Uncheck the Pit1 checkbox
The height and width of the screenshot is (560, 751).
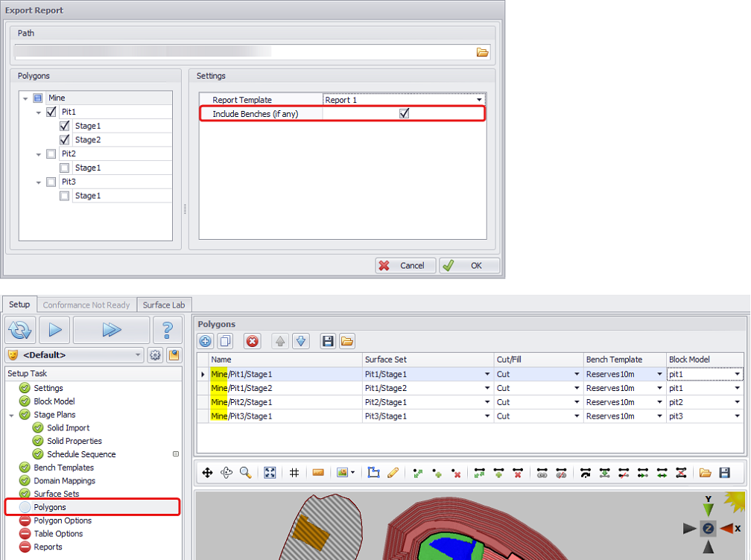click(51, 112)
